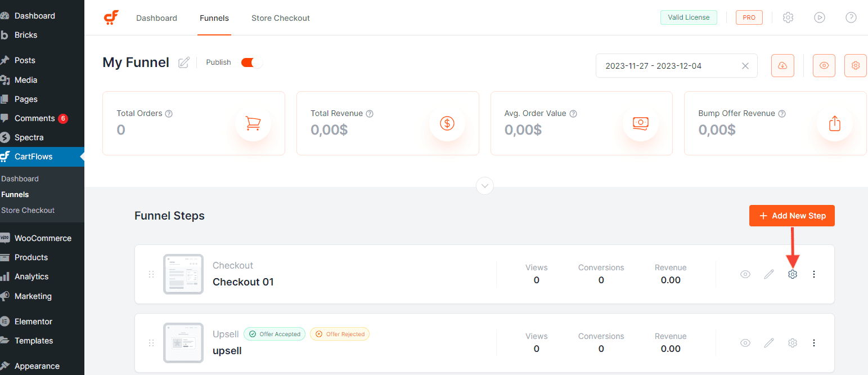This screenshot has height=375, width=868.
Task: Click the shopping cart icon in Total Orders
Action: 253,123
